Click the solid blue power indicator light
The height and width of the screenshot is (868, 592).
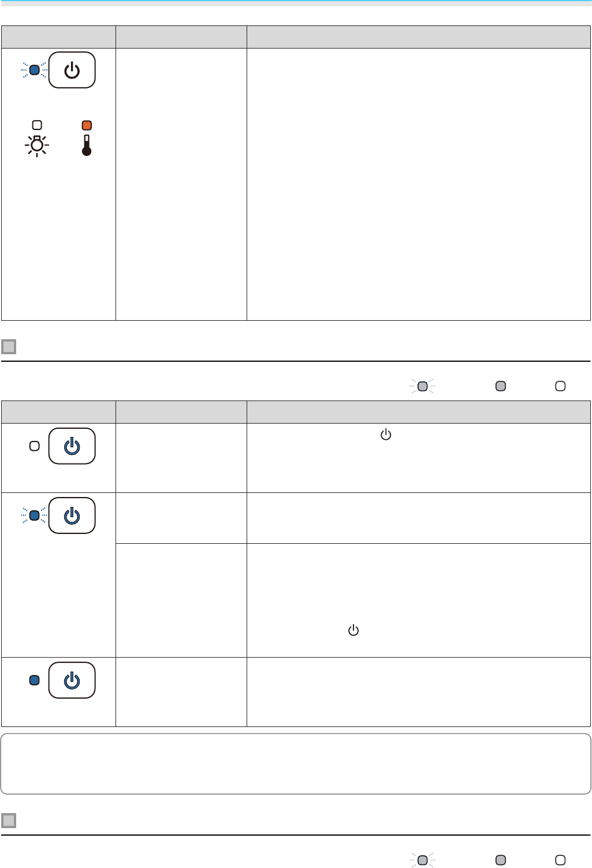click(x=35, y=680)
